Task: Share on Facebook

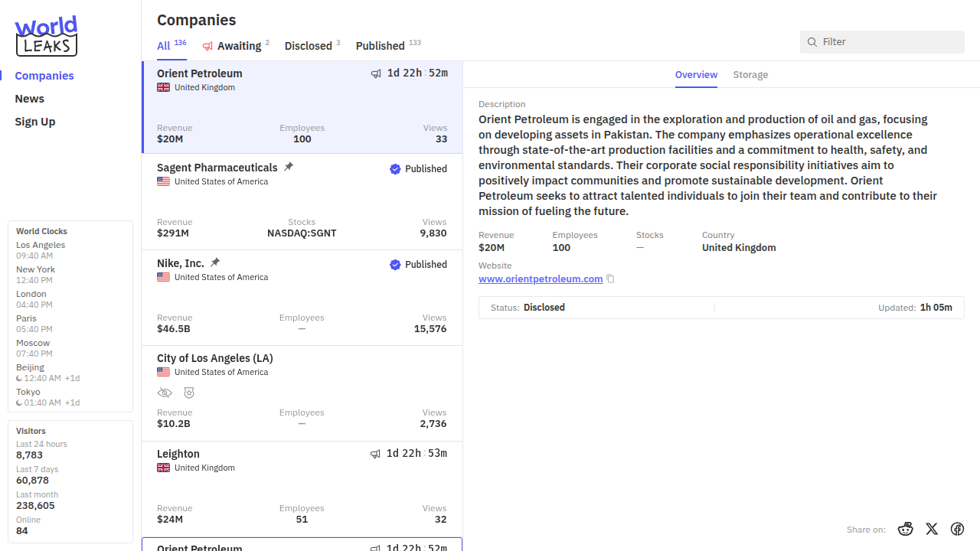Action: click(x=957, y=529)
